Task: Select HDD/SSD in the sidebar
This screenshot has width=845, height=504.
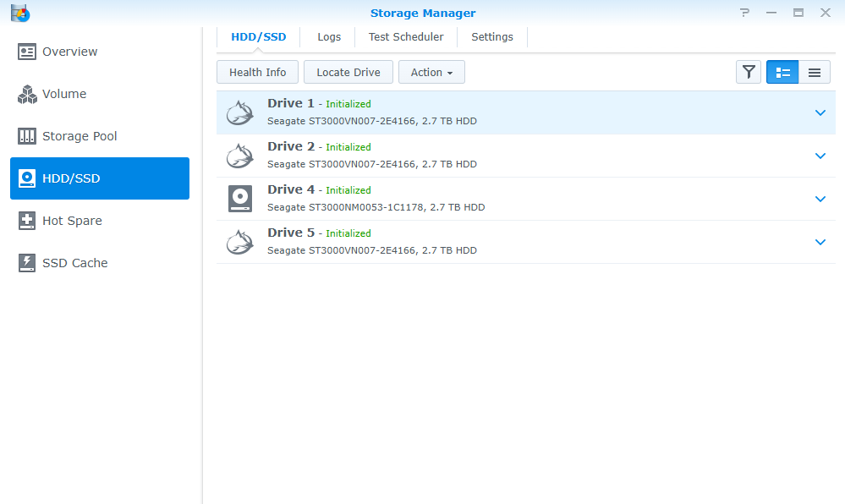Action: click(x=100, y=178)
